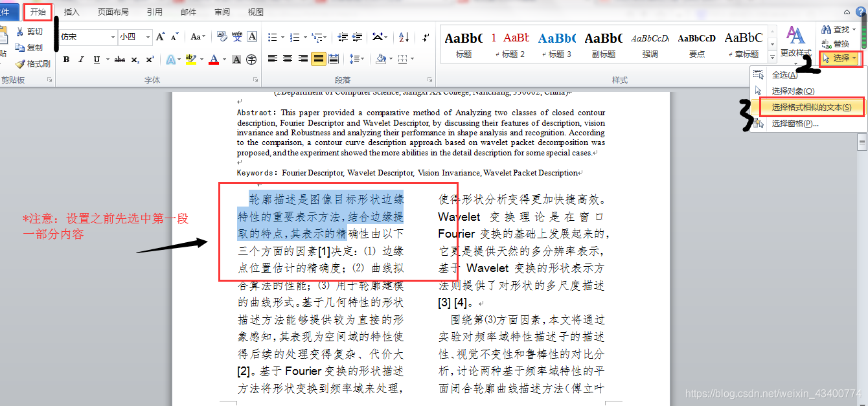Apply red font color (A with red bar)
Viewport: 868px width, 406px height.
click(214, 60)
